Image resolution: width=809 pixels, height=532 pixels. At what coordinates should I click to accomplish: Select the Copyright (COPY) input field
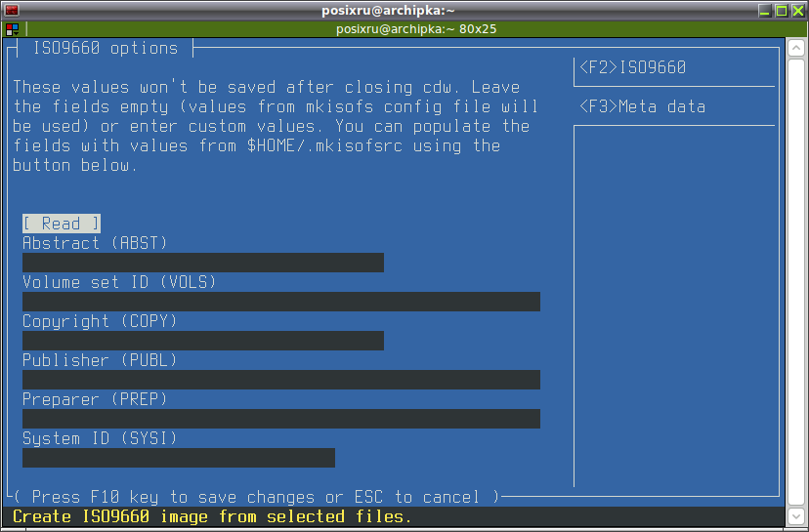[x=203, y=341]
